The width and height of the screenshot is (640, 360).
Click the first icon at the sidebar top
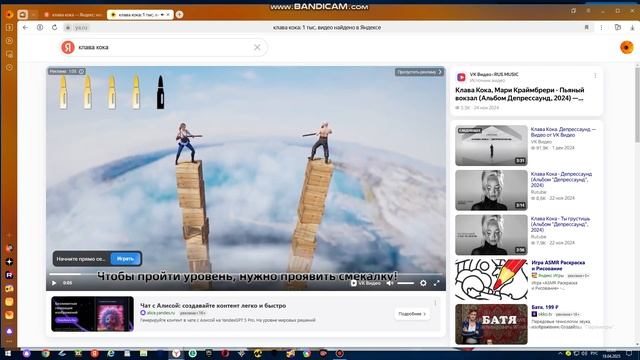9,27
